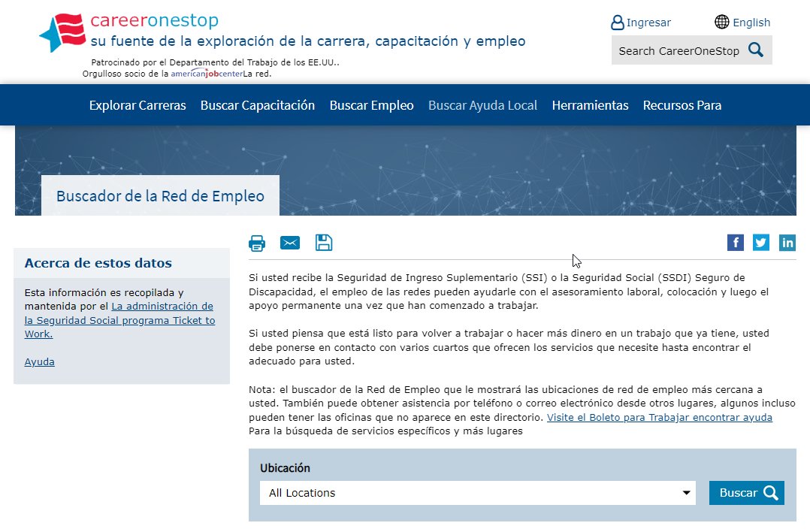This screenshot has width=810, height=532.
Task: Open the email sharing icon
Action: coord(290,242)
